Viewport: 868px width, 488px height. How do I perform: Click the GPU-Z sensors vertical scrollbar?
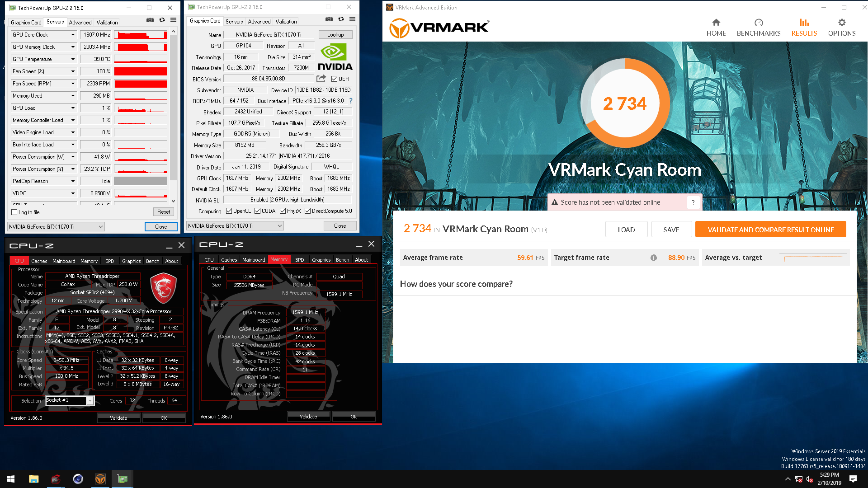(x=173, y=115)
